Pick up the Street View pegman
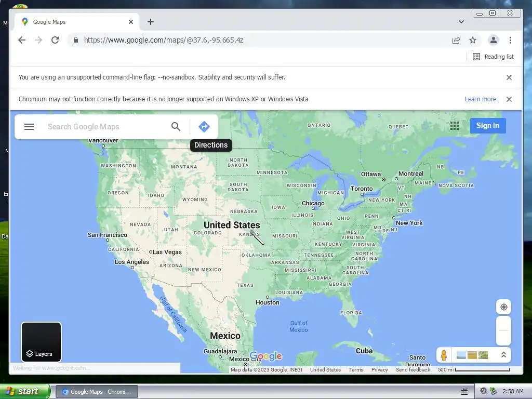Screen dimensions: 532x399 [444, 355]
